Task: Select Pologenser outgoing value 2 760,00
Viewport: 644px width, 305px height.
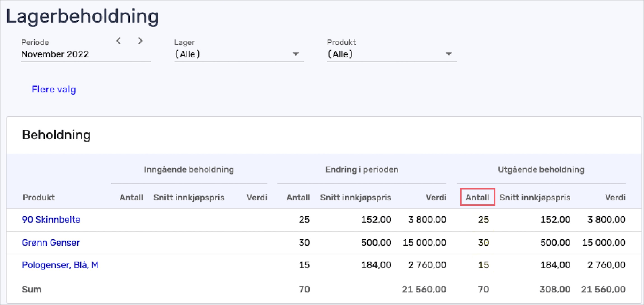Action: click(x=606, y=265)
